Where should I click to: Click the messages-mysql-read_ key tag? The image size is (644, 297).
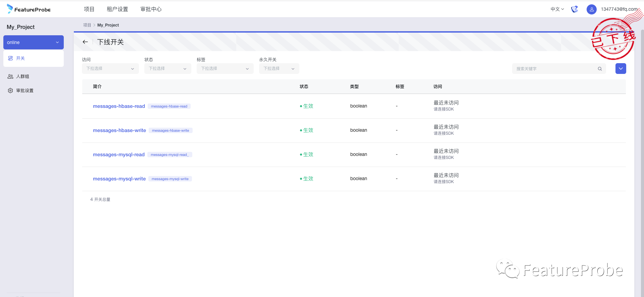point(170,155)
